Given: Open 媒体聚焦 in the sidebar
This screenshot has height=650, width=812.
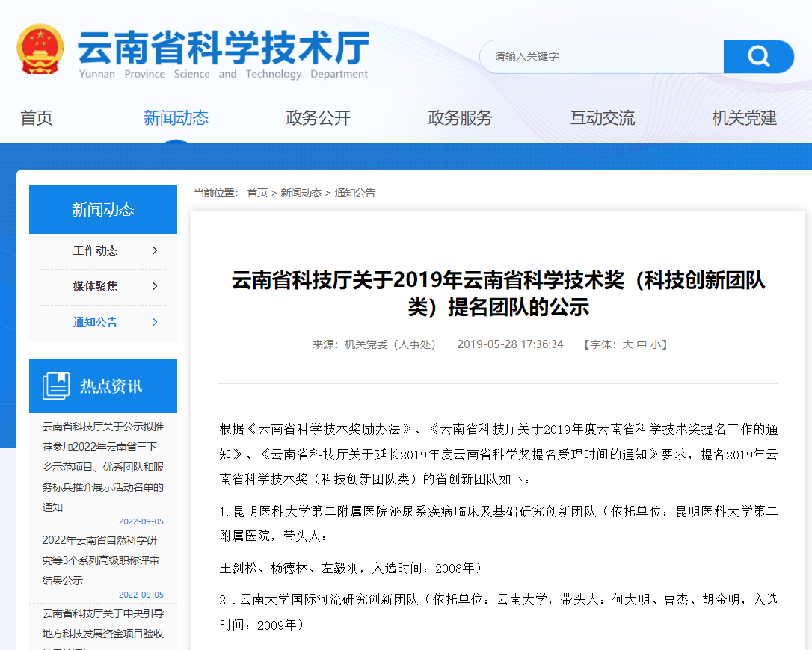Looking at the screenshot, I should click(95, 286).
